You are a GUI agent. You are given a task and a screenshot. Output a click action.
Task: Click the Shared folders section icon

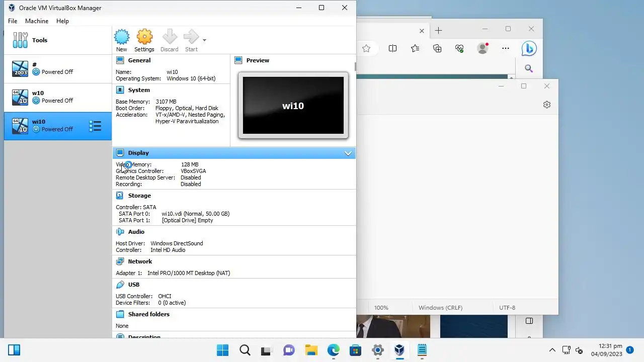pos(120,314)
